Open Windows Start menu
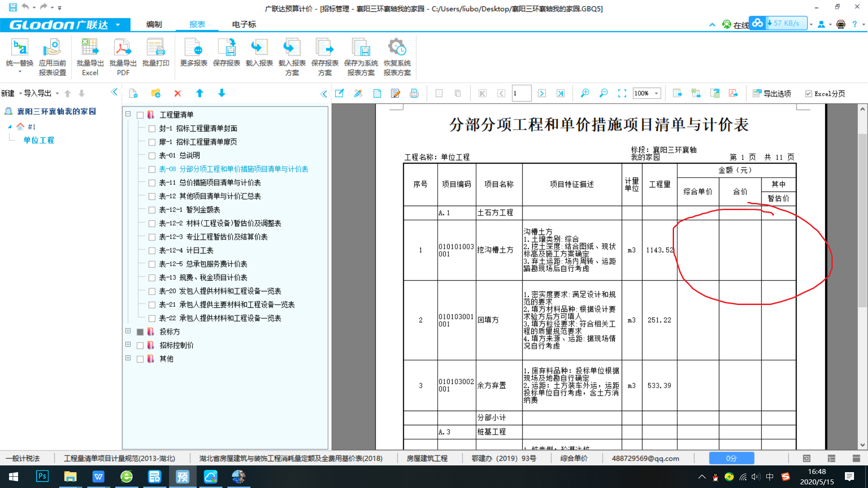The image size is (868, 488). 13,476
